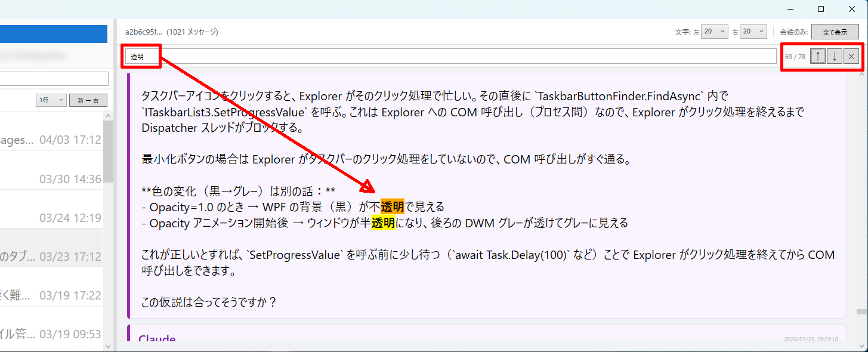The image size is (868, 352).
Task: Select the conversation dated 03/30 14:36
Action: pyautogui.click(x=54, y=178)
